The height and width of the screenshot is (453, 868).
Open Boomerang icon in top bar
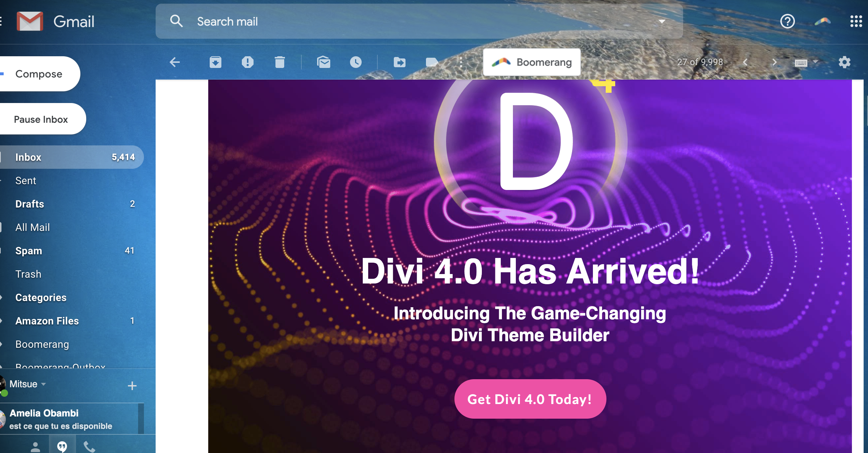[x=823, y=21]
